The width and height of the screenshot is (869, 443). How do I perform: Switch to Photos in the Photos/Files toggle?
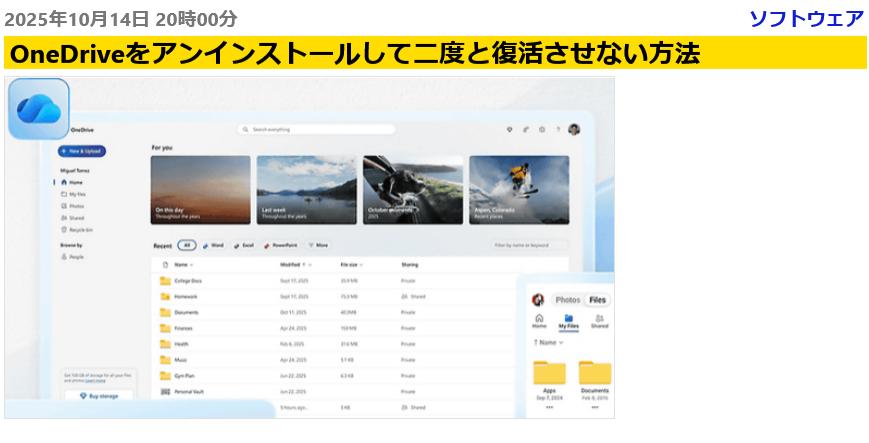pos(567,300)
